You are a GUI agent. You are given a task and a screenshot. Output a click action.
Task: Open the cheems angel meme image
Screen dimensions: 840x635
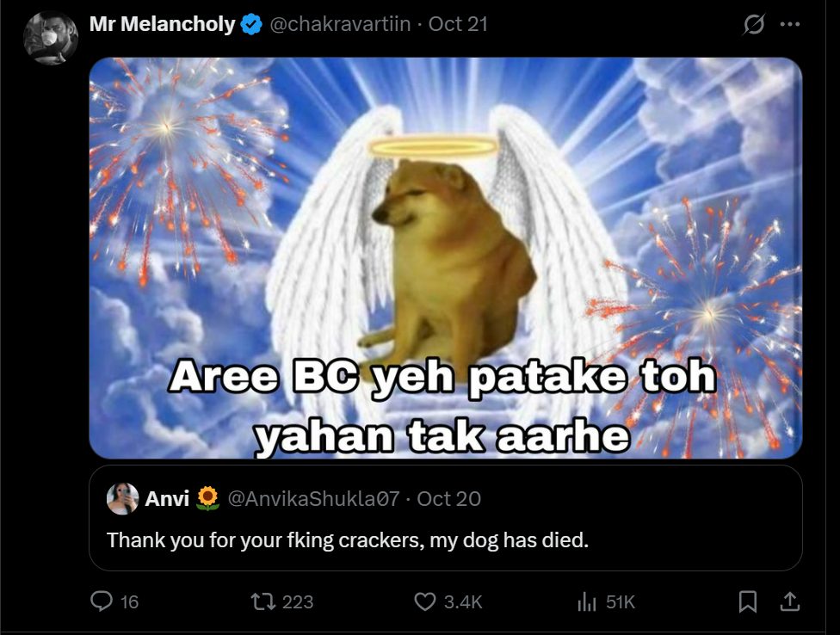(x=446, y=258)
